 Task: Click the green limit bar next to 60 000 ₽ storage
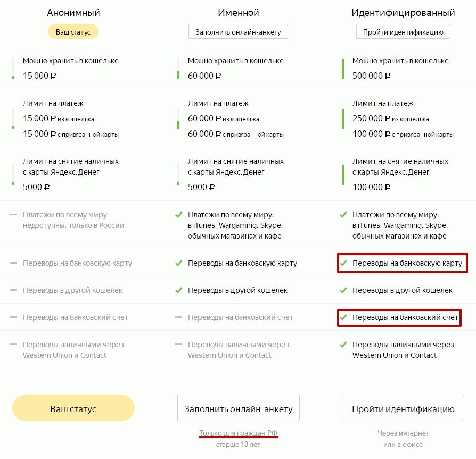click(178, 75)
